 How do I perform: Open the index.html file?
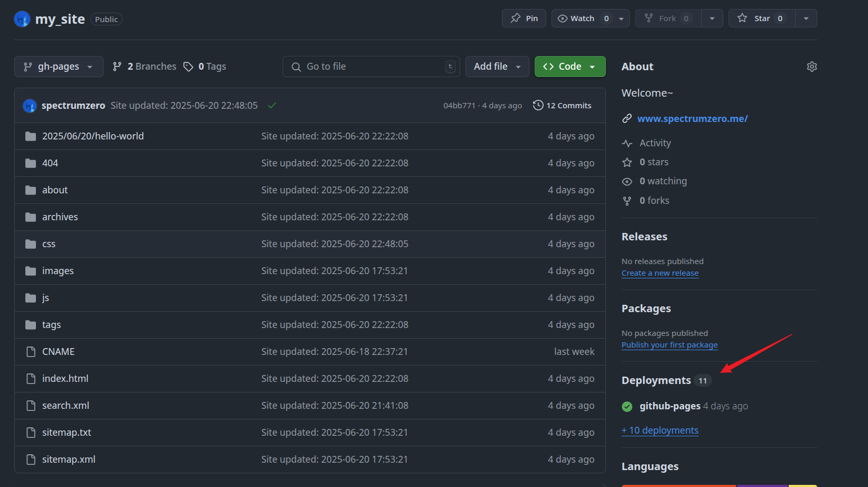point(65,379)
